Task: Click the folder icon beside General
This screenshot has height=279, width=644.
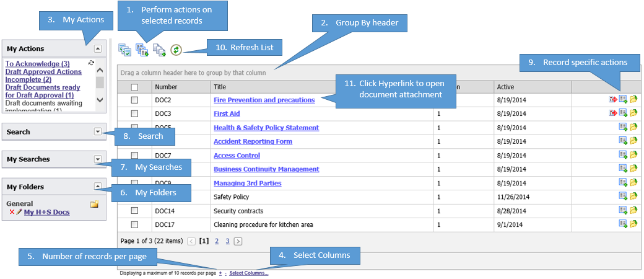Action: [x=94, y=204]
